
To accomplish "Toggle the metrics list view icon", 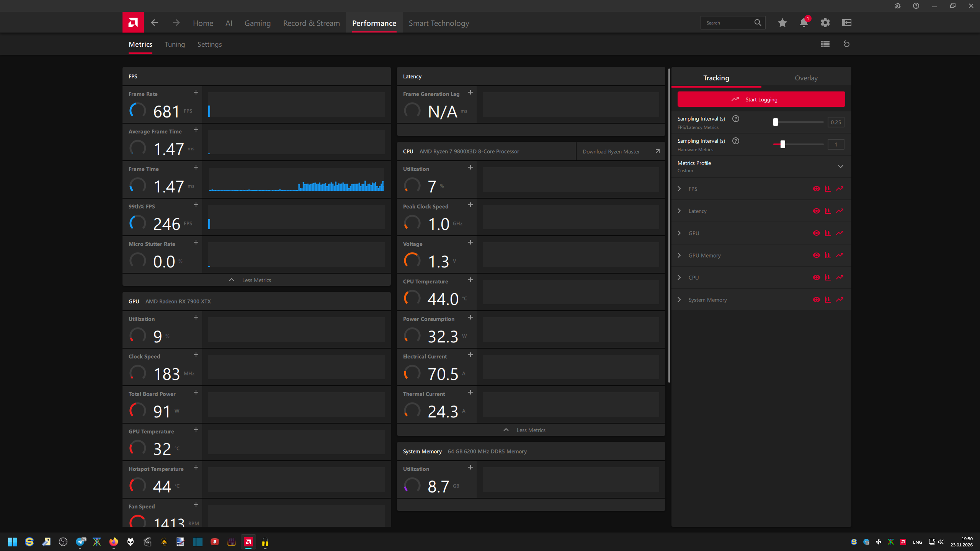I will click(825, 44).
